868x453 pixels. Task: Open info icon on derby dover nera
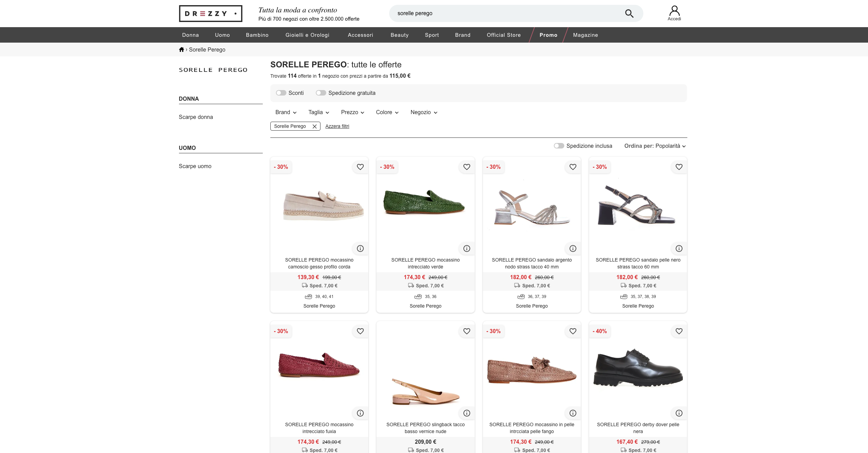(x=679, y=413)
